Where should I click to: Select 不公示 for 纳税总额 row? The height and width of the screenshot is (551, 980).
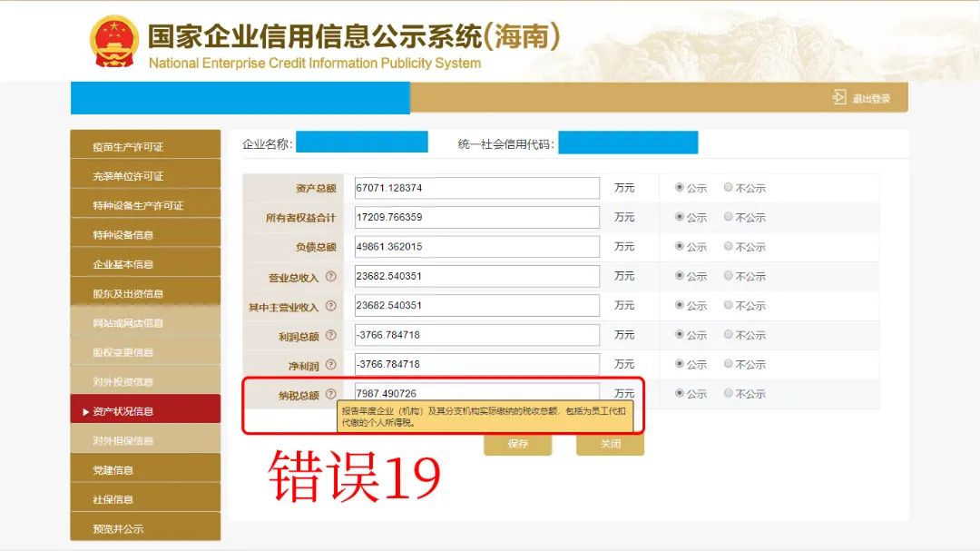(729, 393)
